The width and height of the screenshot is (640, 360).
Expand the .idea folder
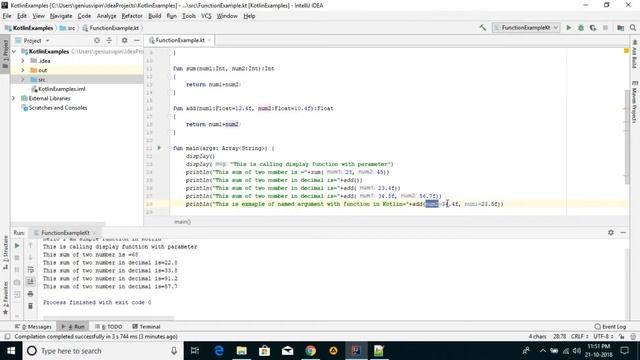click(x=23, y=61)
